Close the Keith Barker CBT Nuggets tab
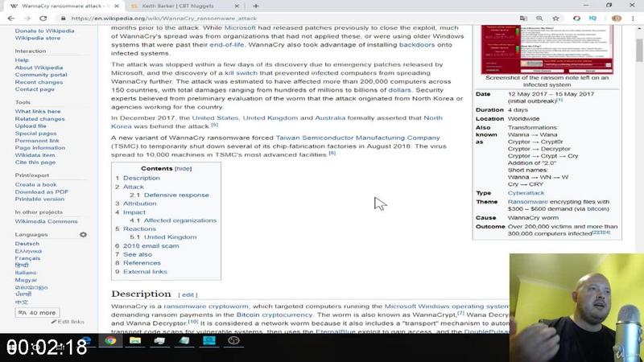This screenshot has width=644, height=362. pos(237,6)
